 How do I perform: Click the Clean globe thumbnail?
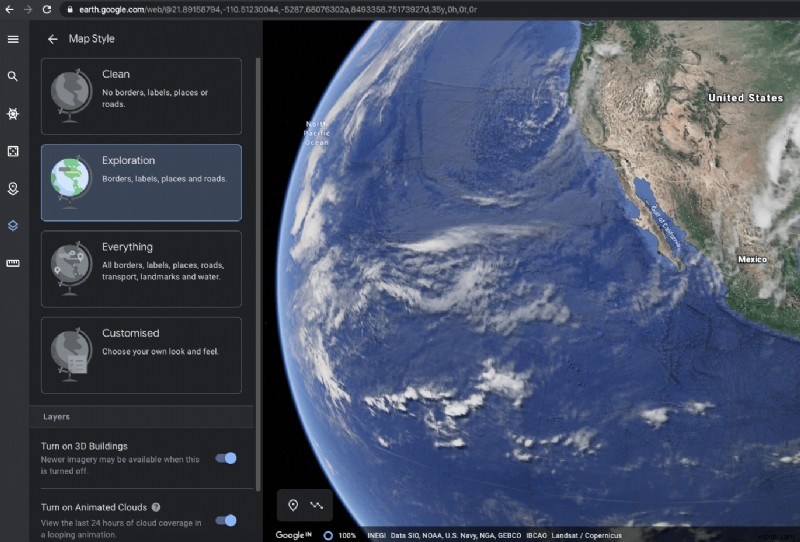click(x=71, y=95)
